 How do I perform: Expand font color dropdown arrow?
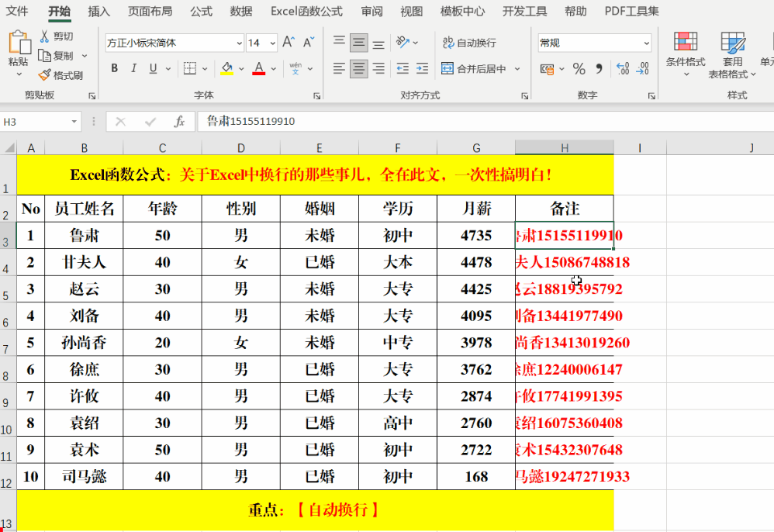[273, 68]
